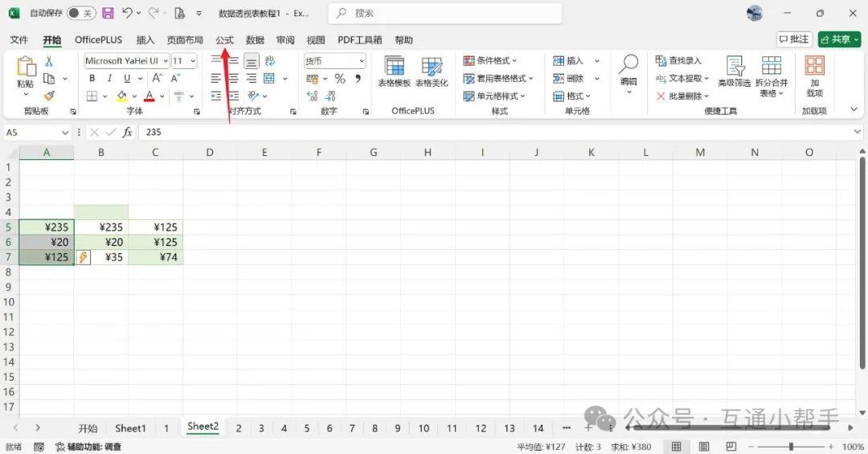Apply the red font color A

click(x=149, y=96)
